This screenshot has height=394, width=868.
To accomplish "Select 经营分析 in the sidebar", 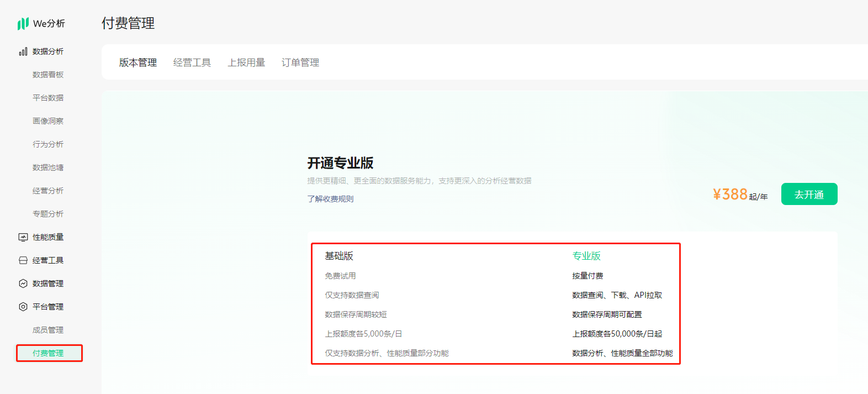I will 48,191.
